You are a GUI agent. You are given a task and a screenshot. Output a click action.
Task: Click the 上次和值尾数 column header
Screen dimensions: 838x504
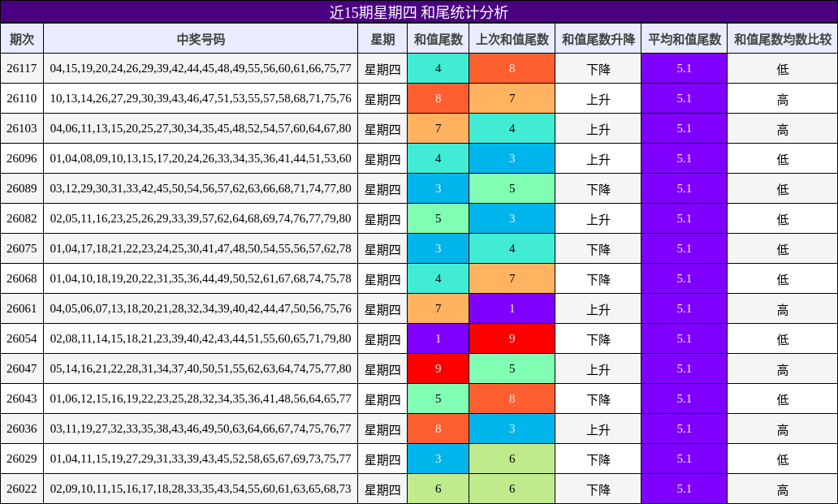[x=512, y=39]
